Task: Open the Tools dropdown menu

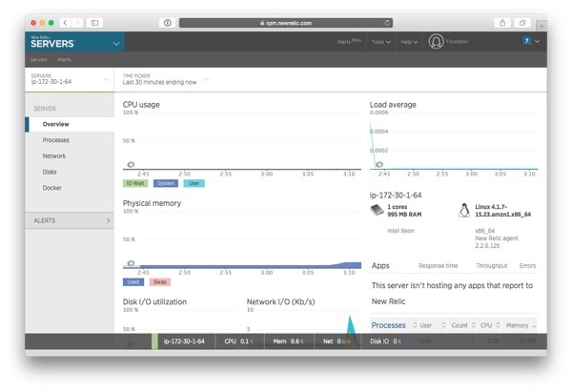Action: (380, 42)
